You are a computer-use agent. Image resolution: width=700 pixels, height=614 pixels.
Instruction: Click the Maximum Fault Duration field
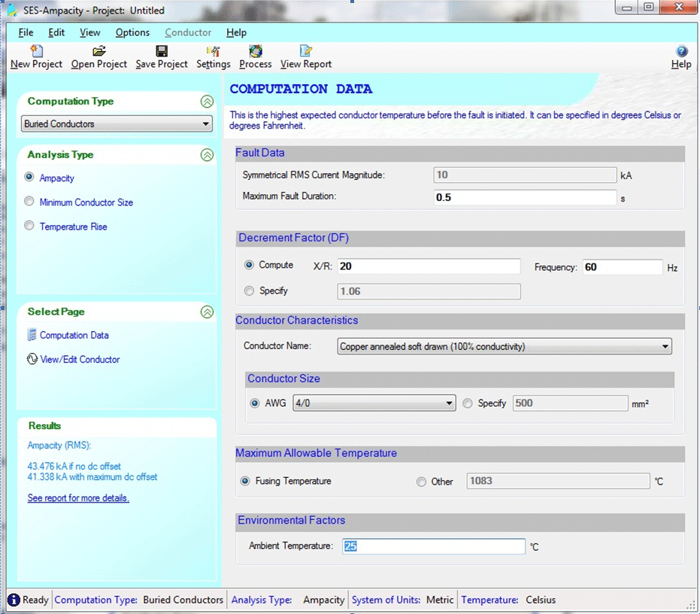coord(525,197)
